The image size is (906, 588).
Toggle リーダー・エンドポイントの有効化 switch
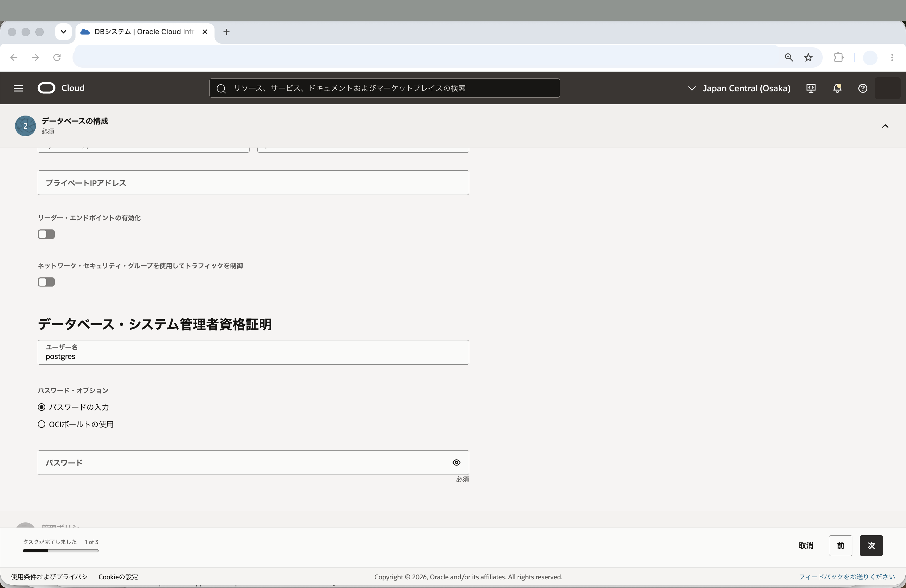point(46,234)
